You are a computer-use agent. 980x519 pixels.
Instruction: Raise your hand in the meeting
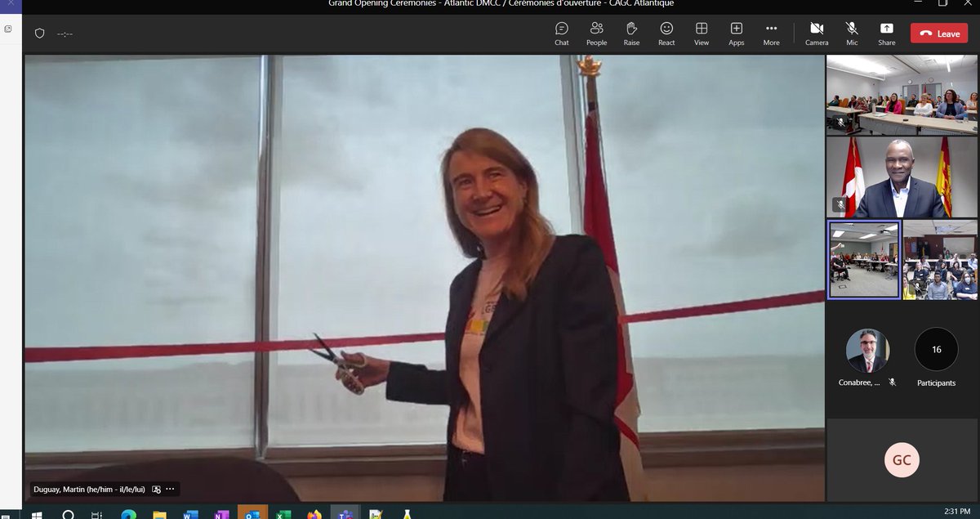tap(631, 34)
